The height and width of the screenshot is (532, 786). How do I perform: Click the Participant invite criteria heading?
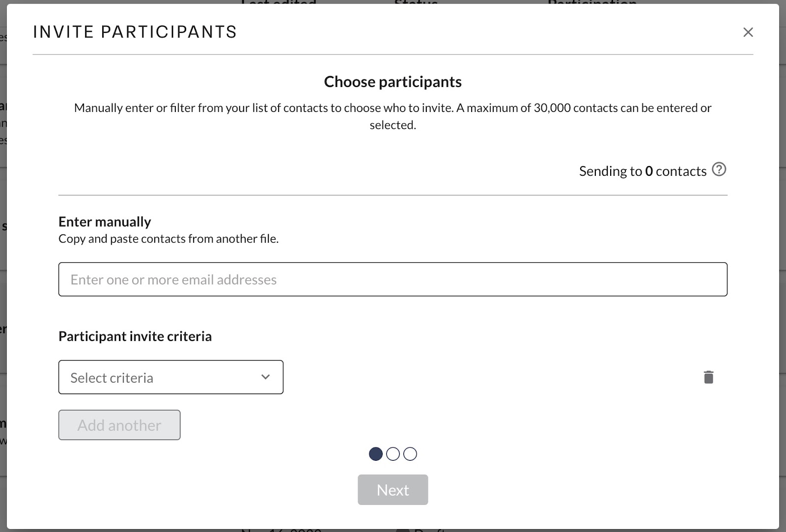coord(135,336)
